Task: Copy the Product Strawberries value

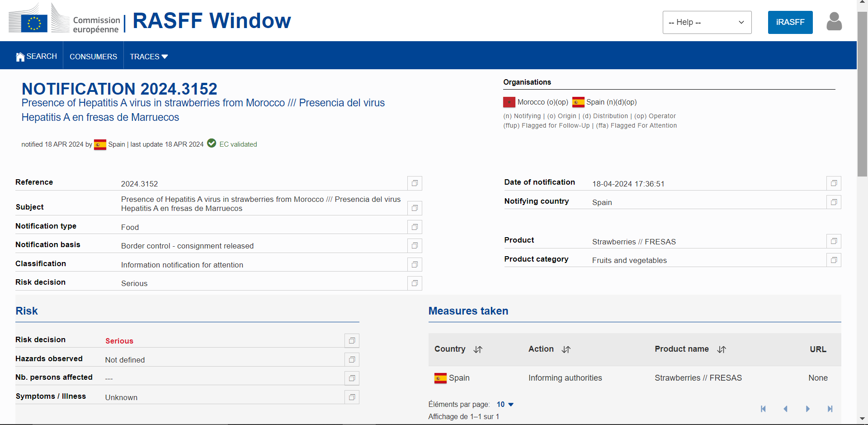Action: pyautogui.click(x=834, y=241)
